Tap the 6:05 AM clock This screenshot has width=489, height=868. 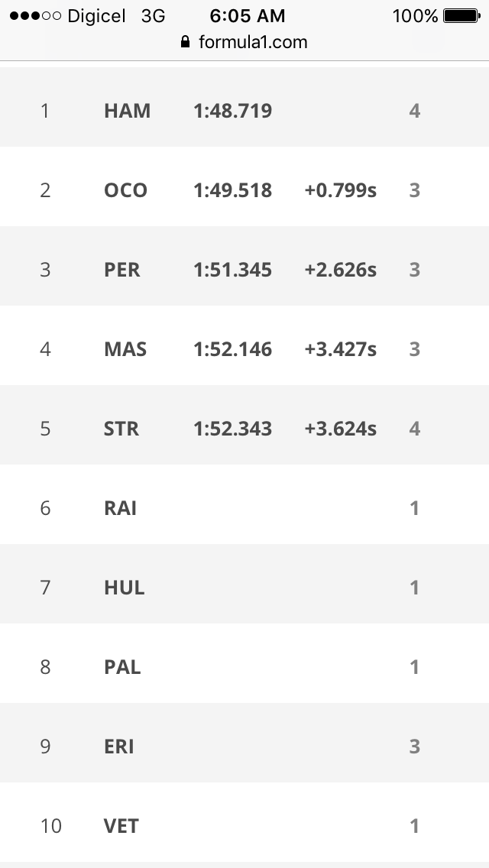click(247, 16)
